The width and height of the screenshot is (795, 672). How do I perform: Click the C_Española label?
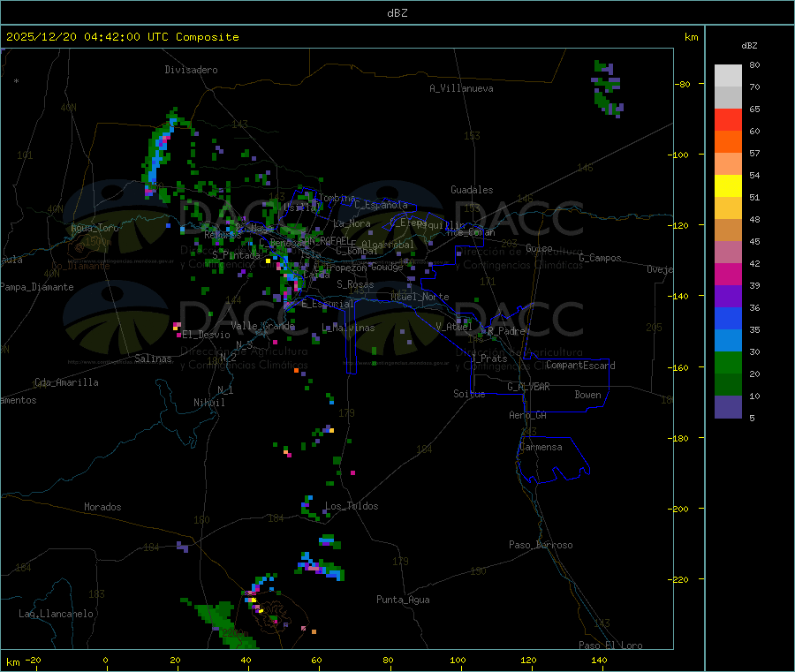381,205
